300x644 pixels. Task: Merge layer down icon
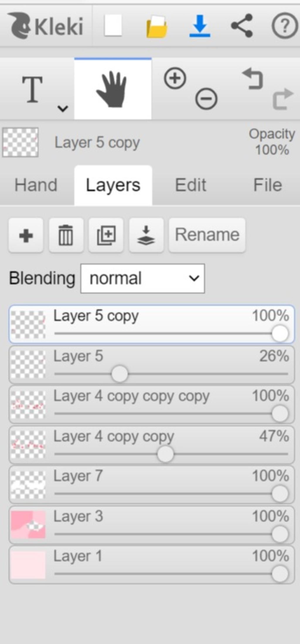[x=146, y=235]
